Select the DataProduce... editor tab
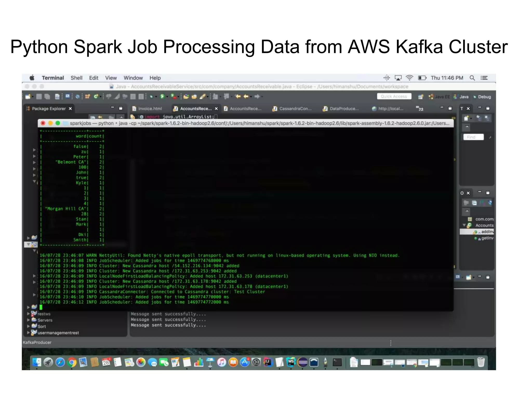 pos(341,109)
